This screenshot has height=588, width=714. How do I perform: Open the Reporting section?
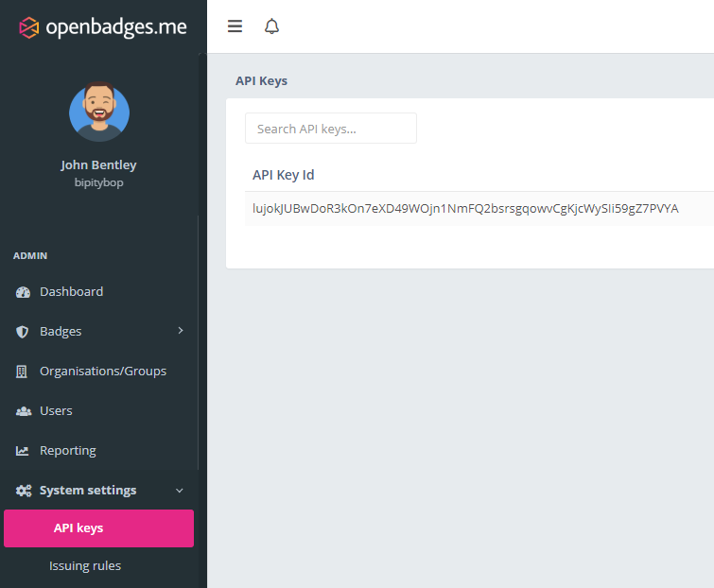coord(67,451)
